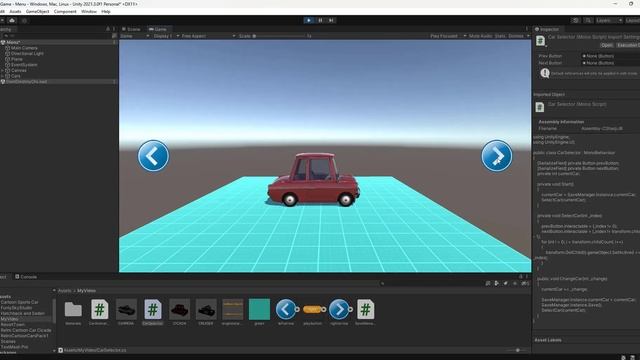
Task: Select the MyVideo folder in Project tree
Action: point(9,319)
